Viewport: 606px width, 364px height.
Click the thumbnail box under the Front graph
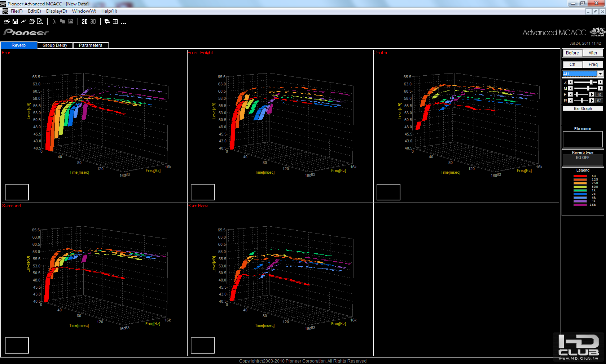point(17,192)
